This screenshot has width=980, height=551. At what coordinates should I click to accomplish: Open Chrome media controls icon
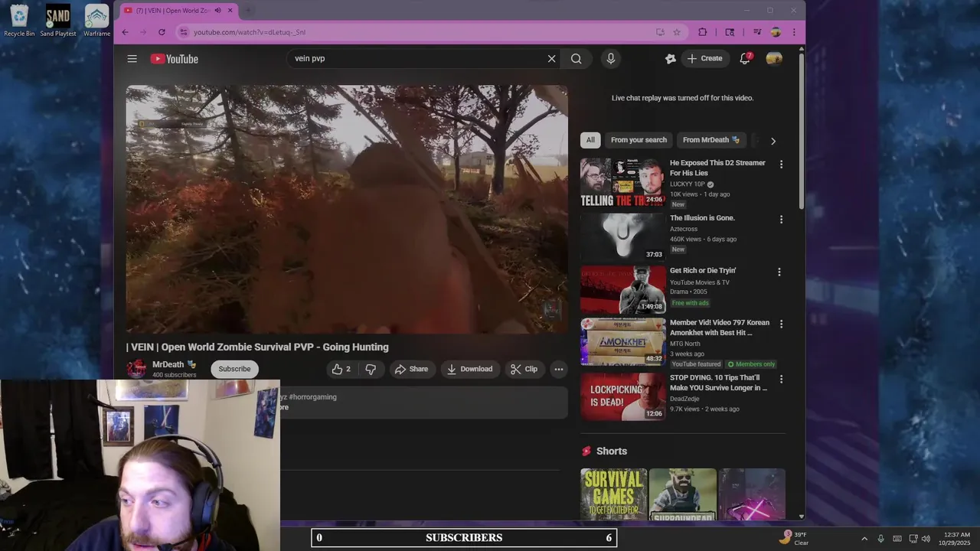757,32
